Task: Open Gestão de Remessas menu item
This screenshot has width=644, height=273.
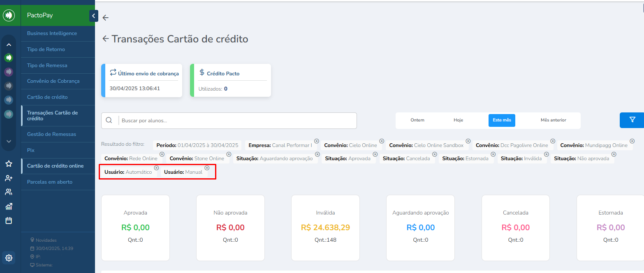Action: point(51,134)
